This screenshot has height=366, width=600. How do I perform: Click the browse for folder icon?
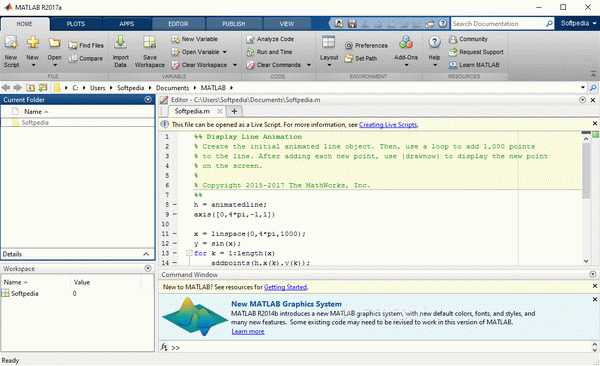pos(42,88)
